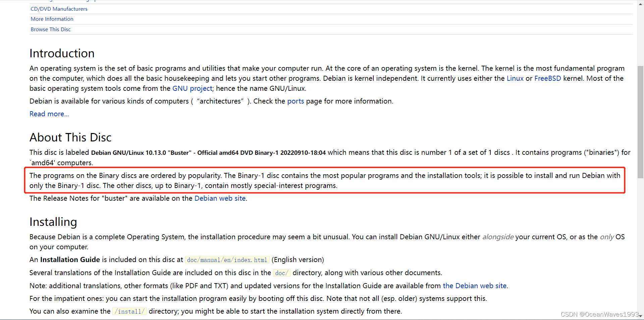Click the italic word 'alongside'
644x320 pixels.
point(498,237)
